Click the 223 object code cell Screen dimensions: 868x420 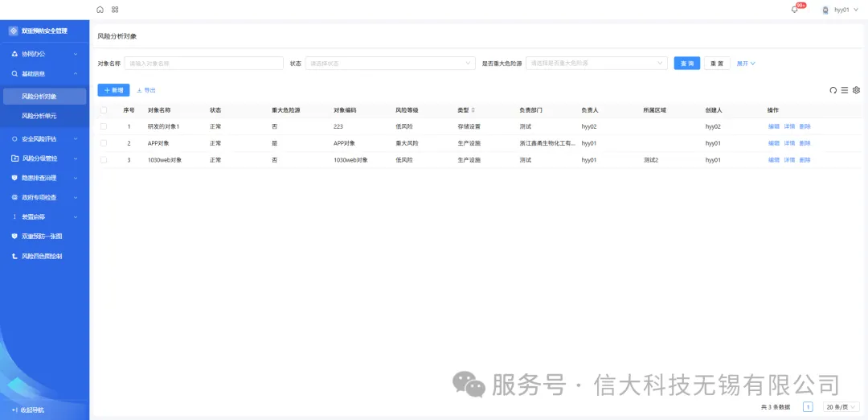pyautogui.click(x=338, y=126)
